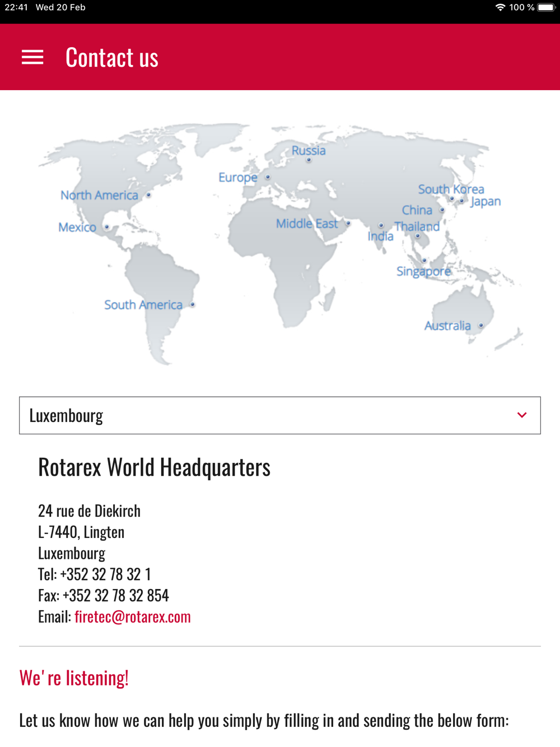The width and height of the screenshot is (560, 747).
Task: Click the North America map marker
Action: [148, 195]
